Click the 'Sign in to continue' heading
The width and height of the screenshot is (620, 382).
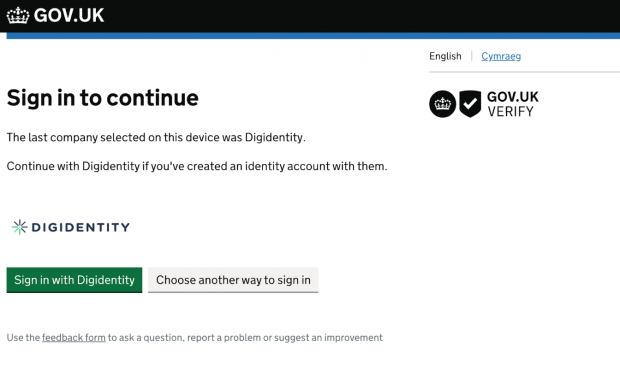pos(103,98)
